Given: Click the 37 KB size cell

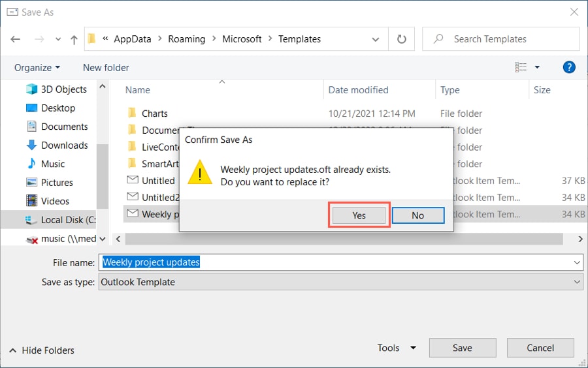Looking at the screenshot, I should (573, 181).
